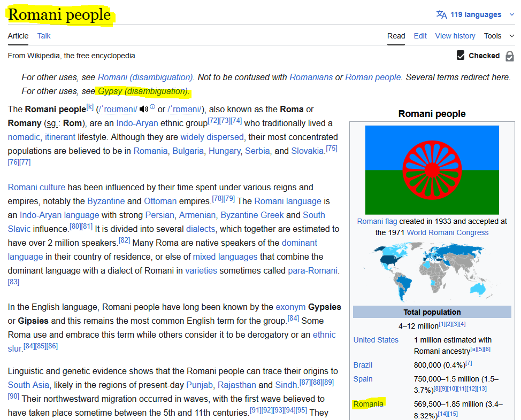
Task: Switch to the Article tab
Action: 18,36
